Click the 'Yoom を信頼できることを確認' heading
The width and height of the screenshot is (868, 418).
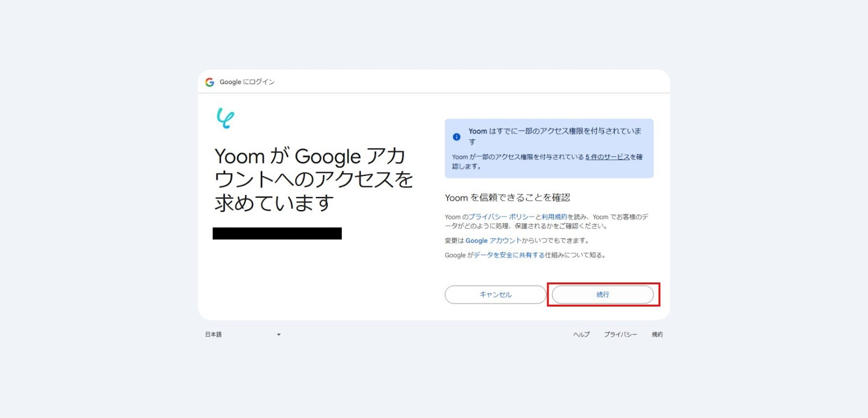507,198
